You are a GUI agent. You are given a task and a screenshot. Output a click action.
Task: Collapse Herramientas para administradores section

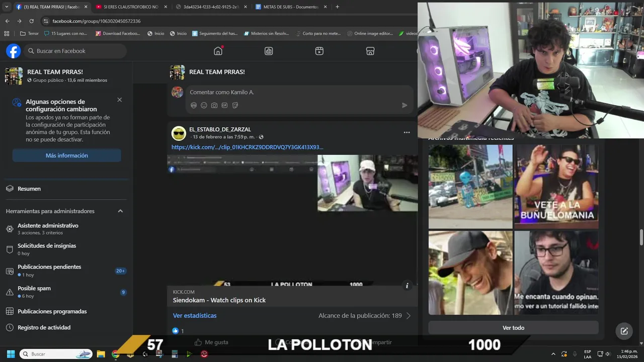pos(120,211)
